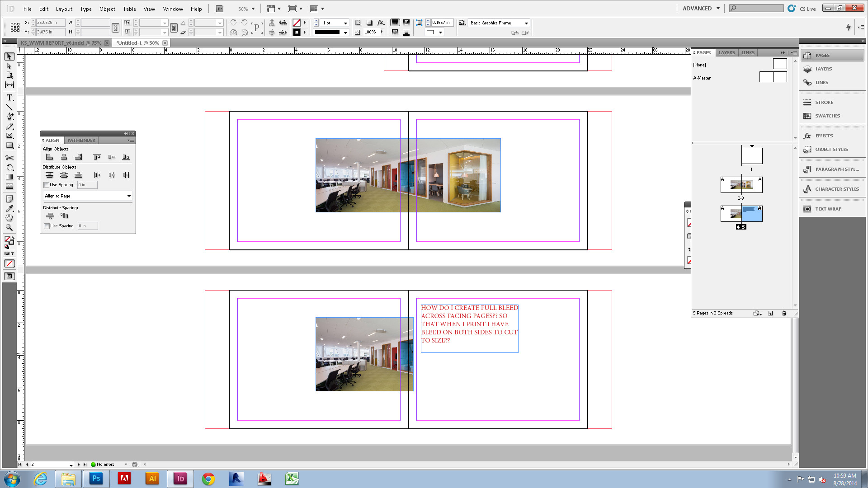
Task: Enable Use Spacing under Distribute Spacing
Action: [x=47, y=226]
